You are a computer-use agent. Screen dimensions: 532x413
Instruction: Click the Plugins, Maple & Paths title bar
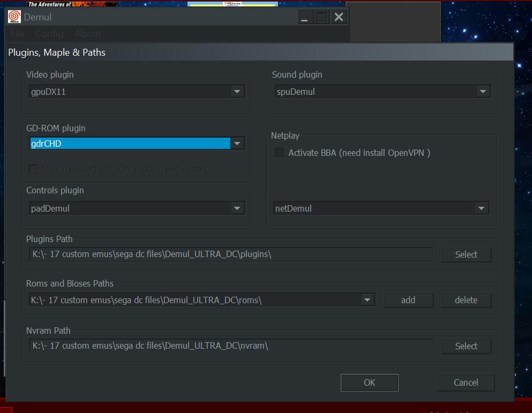tap(259, 52)
